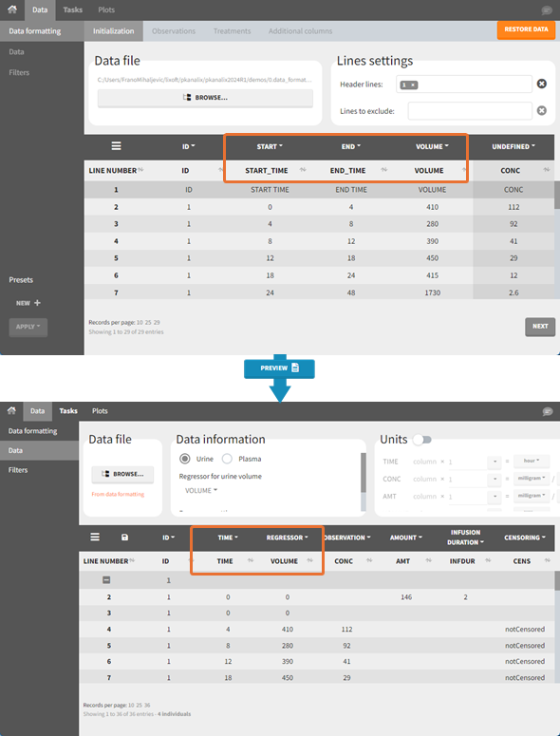This screenshot has width=560, height=736.
Task: Open hamburger menu in upper table header
Action: click(117, 146)
